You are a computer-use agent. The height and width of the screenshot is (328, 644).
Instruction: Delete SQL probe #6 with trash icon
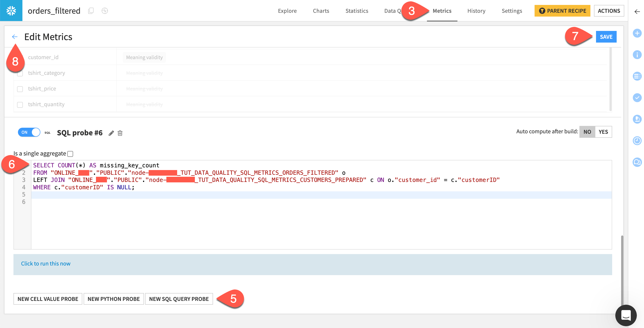pos(120,133)
